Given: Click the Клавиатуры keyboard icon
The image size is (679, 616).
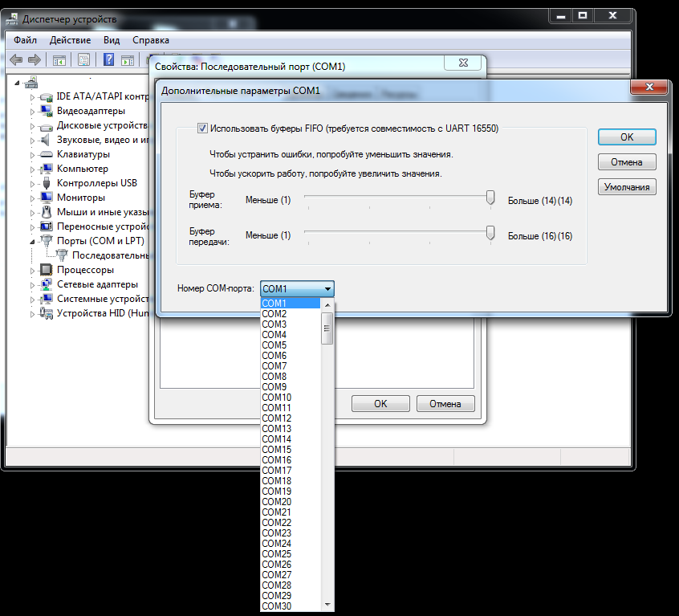Looking at the screenshot, I should (46, 154).
